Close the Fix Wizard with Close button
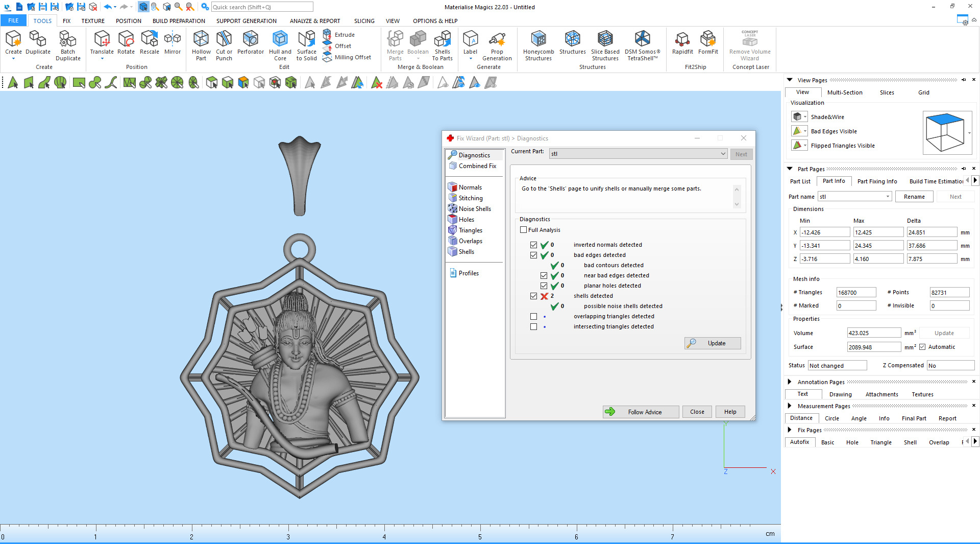 click(x=697, y=412)
